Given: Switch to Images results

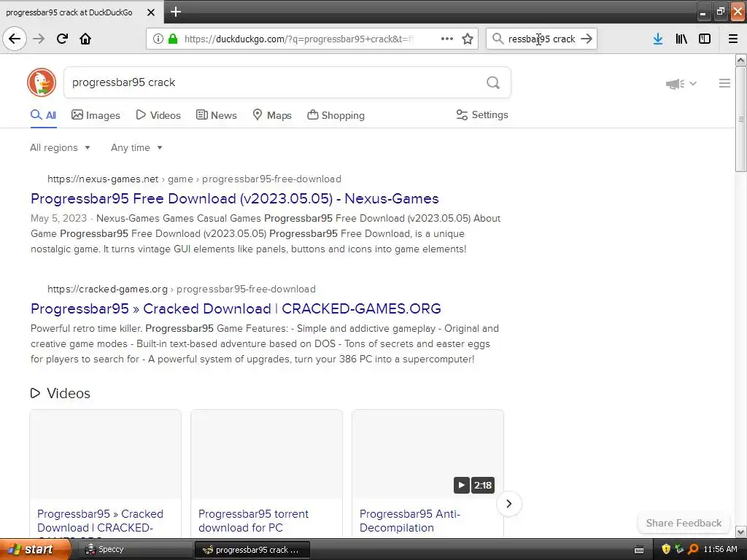Looking at the screenshot, I should point(96,115).
